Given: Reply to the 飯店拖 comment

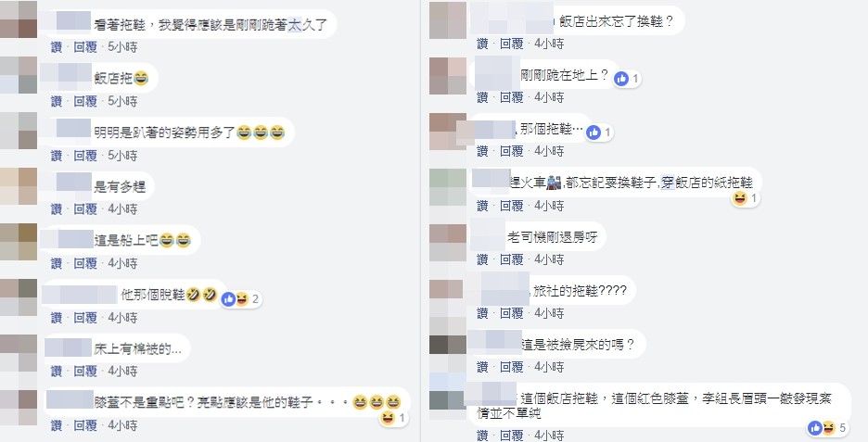Looking at the screenshot, I should (85, 101).
